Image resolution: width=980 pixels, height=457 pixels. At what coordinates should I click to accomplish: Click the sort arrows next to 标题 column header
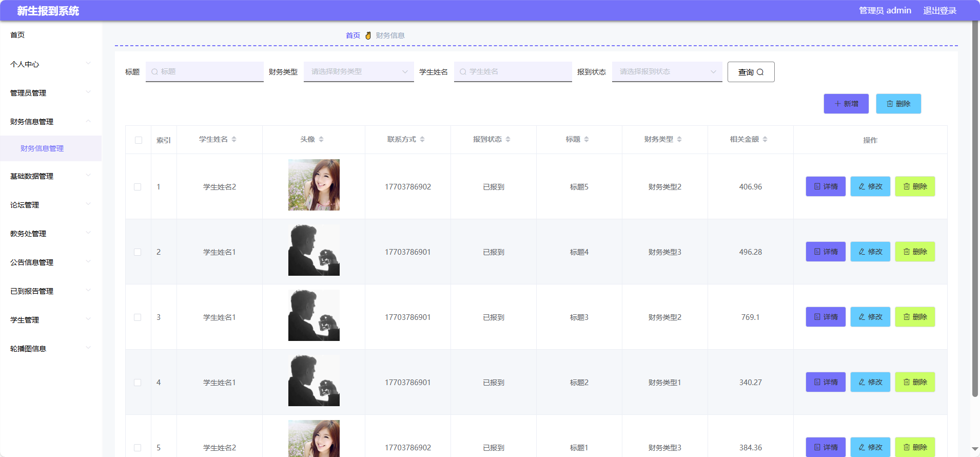point(586,139)
